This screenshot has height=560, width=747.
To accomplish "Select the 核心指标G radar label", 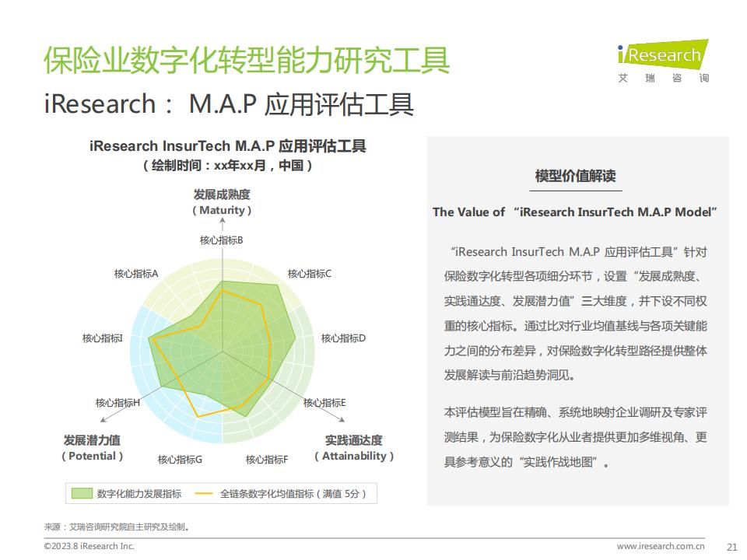I will pyautogui.click(x=180, y=460).
